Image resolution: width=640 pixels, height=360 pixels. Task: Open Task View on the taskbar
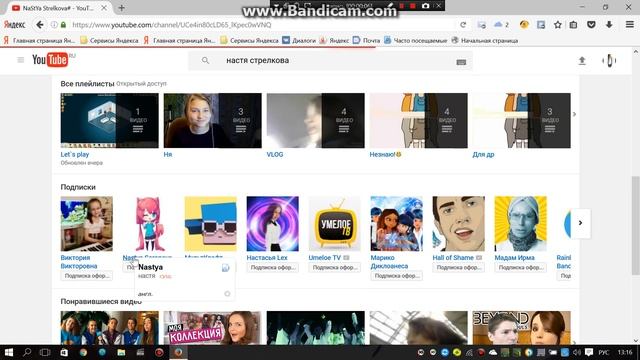(45, 352)
